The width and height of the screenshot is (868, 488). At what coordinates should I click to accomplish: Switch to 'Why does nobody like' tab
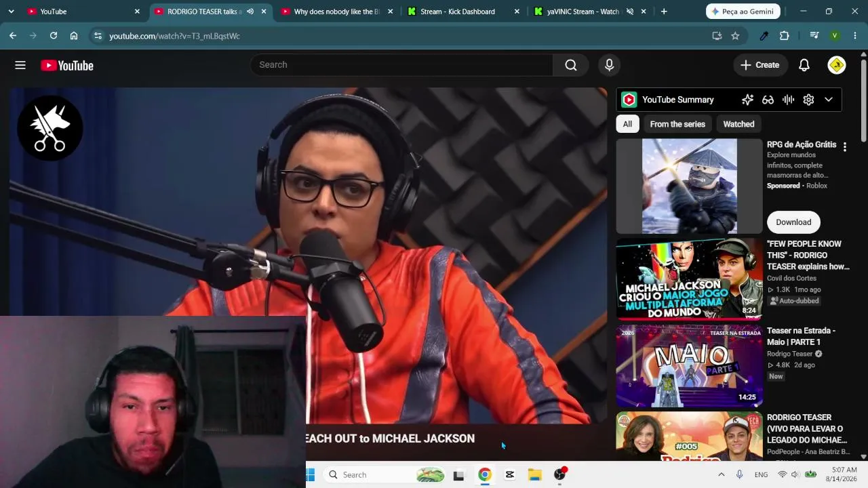(336, 12)
